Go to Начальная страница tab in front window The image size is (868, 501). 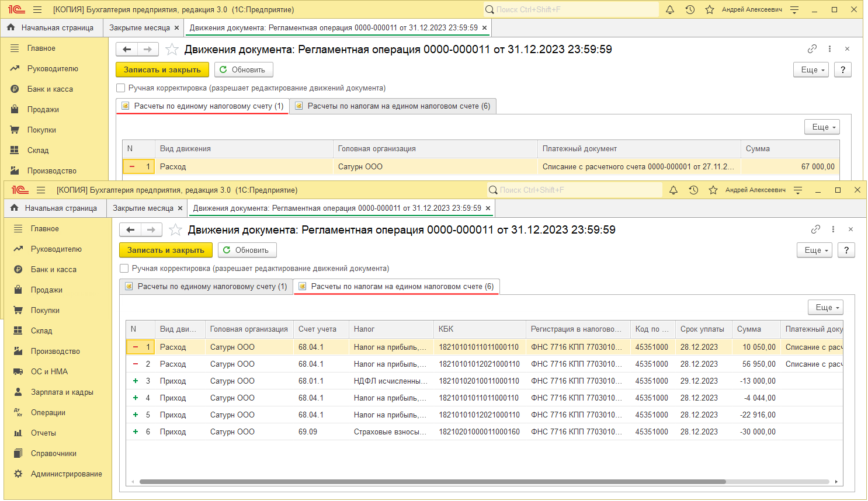[55, 208]
